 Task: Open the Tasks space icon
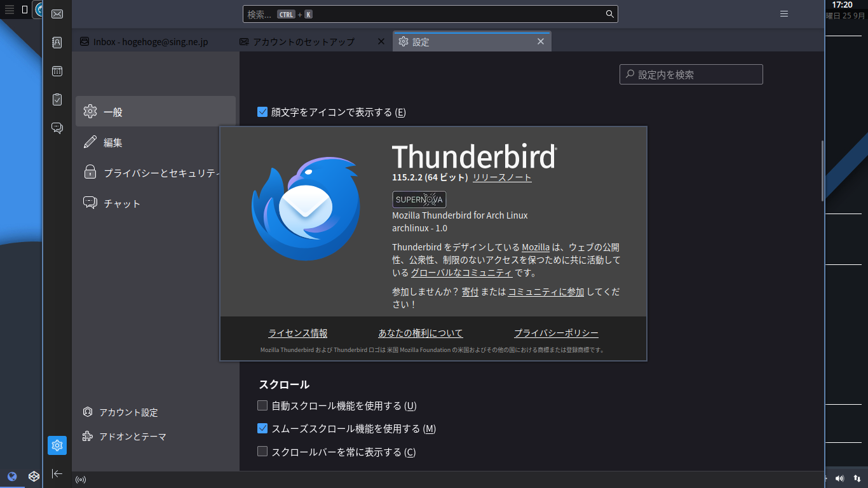tap(57, 99)
